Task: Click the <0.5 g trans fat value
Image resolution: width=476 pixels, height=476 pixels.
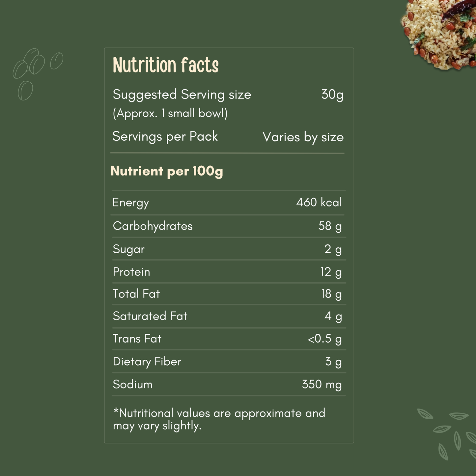Action: (x=324, y=339)
